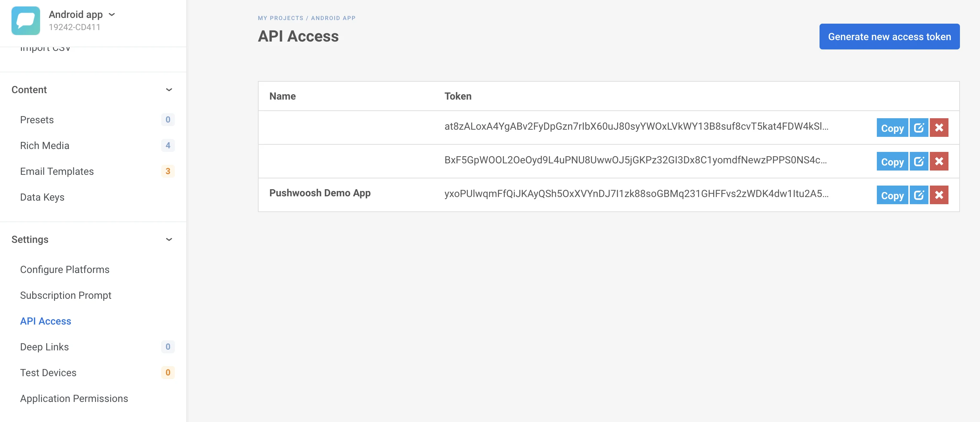Viewport: 980px width, 422px height.
Task: Copy the token starting with at8zALox
Action: pos(892,128)
